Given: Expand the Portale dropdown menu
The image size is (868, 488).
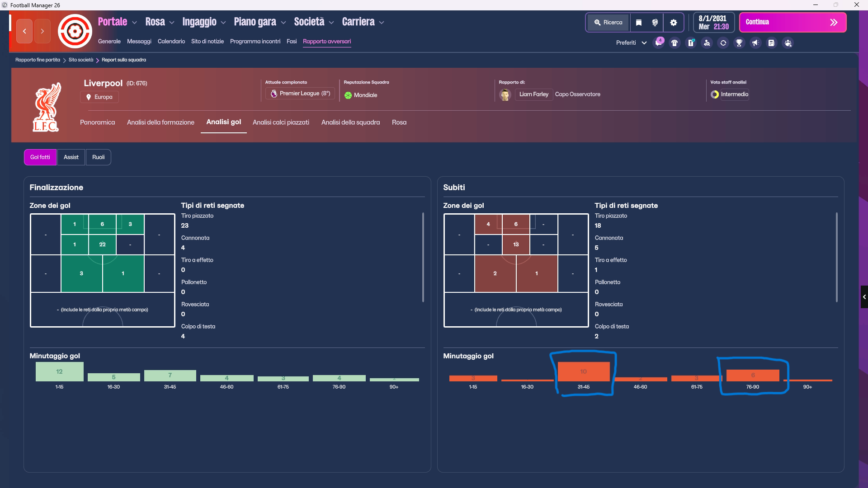Looking at the screenshot, I should click(117, 22).
